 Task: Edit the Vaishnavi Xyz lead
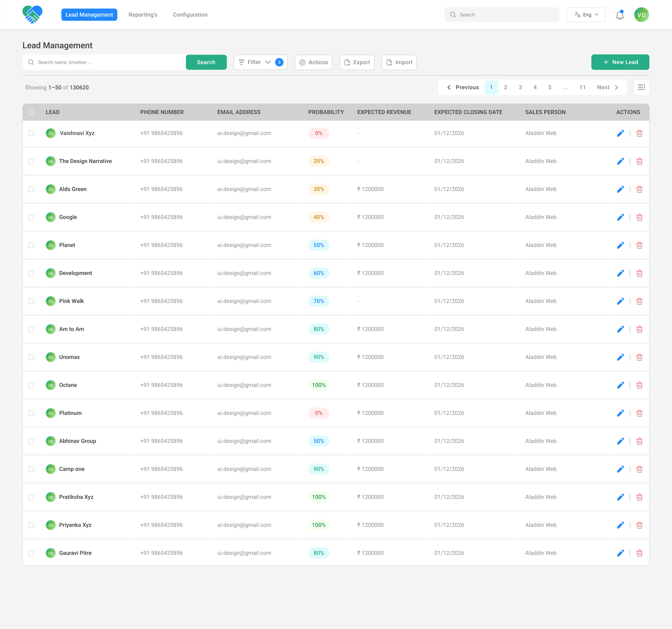[620, 133]
